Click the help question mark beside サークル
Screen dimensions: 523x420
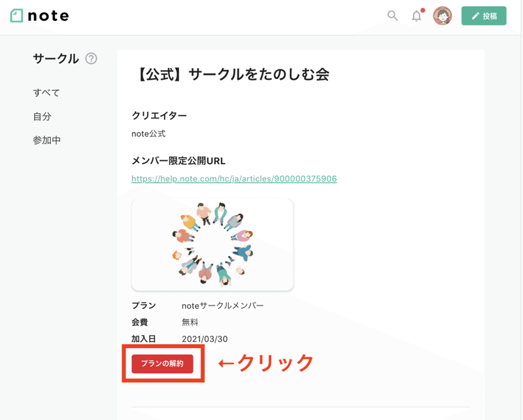(92, 58)
